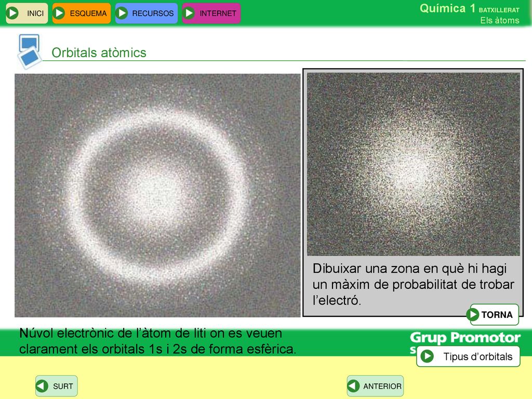The height and width of the screenshot is (399, 532).
Task: Select the lithium electron cloud image
Action: pyautogui.click(x=157, y=195)
